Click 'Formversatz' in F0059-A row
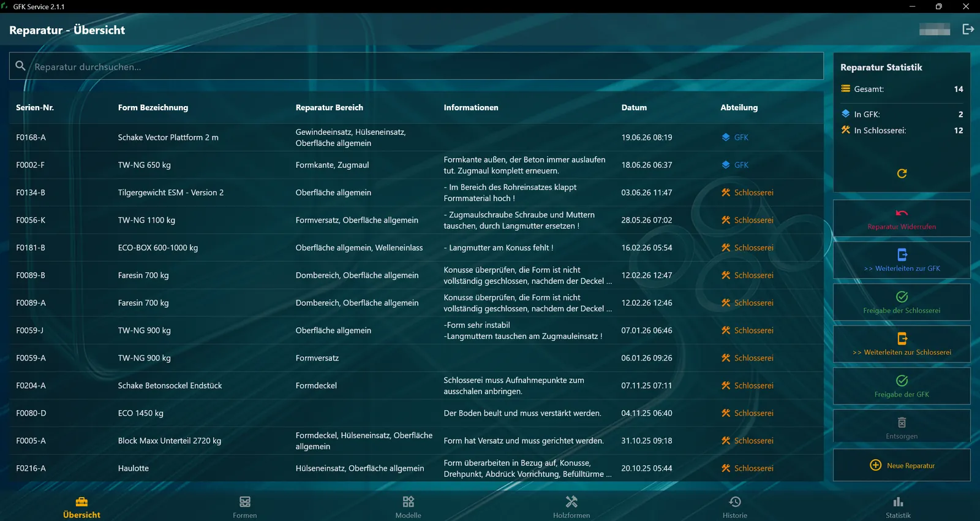 tap(317, 358)
